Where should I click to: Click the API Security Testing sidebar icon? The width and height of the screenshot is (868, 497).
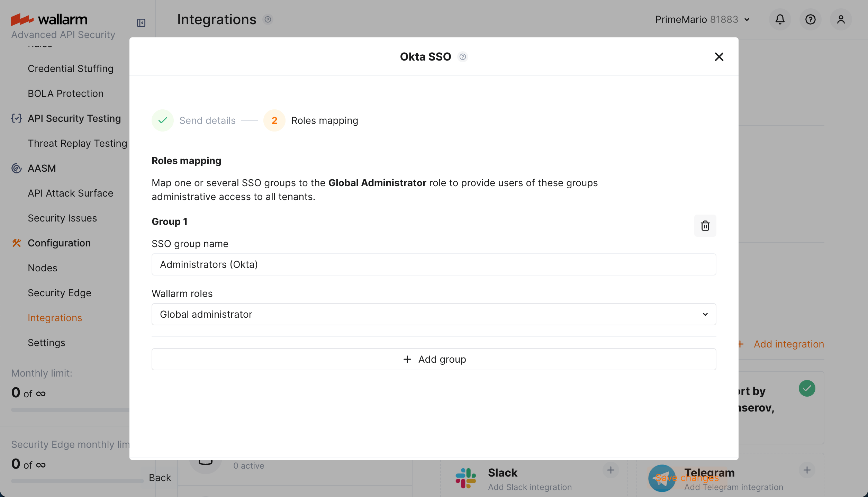[16, 118]
